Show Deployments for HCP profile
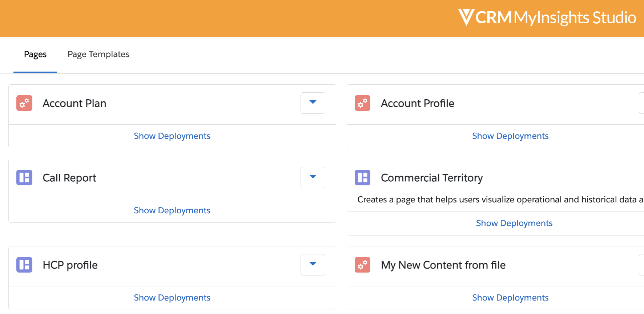The width and height of the screenshot is (644, 314). [172, 298]
